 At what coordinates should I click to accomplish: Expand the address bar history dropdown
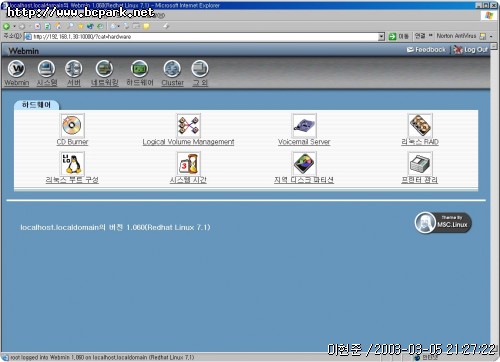(381, 36)
